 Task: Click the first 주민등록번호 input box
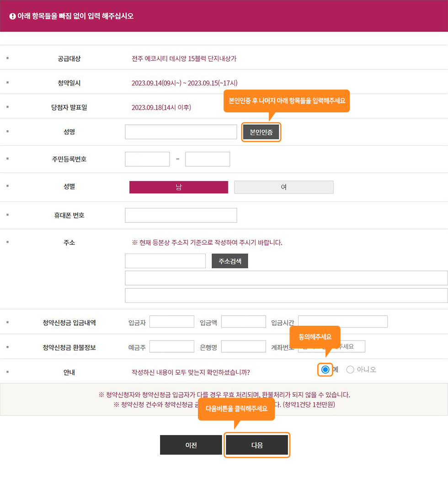147,159
